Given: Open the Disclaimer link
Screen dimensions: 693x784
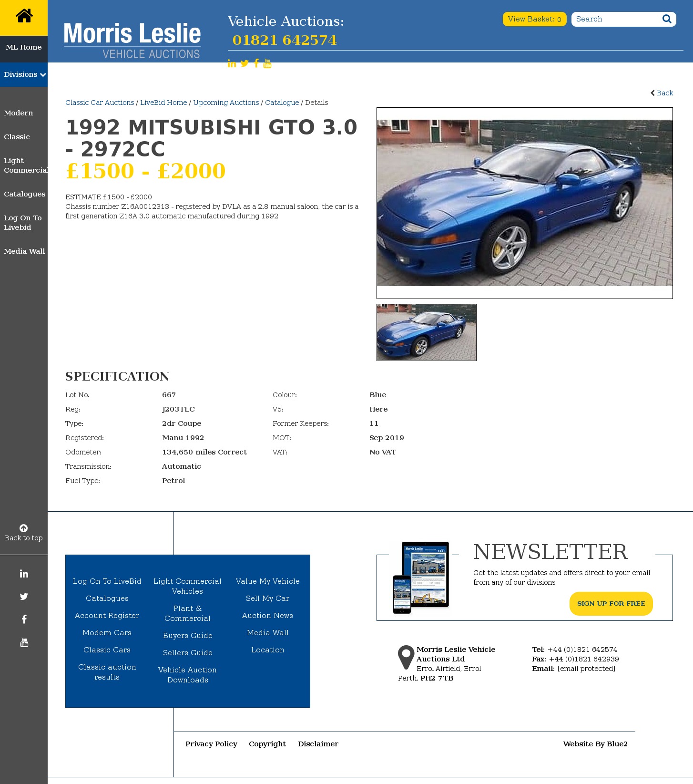Looking at the screenshot, I should pos(318,744).
